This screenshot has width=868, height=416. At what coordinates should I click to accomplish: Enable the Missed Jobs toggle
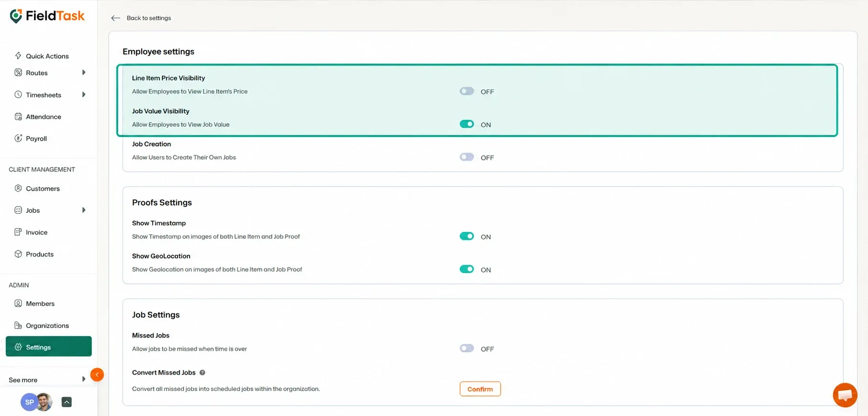[467, 348]
